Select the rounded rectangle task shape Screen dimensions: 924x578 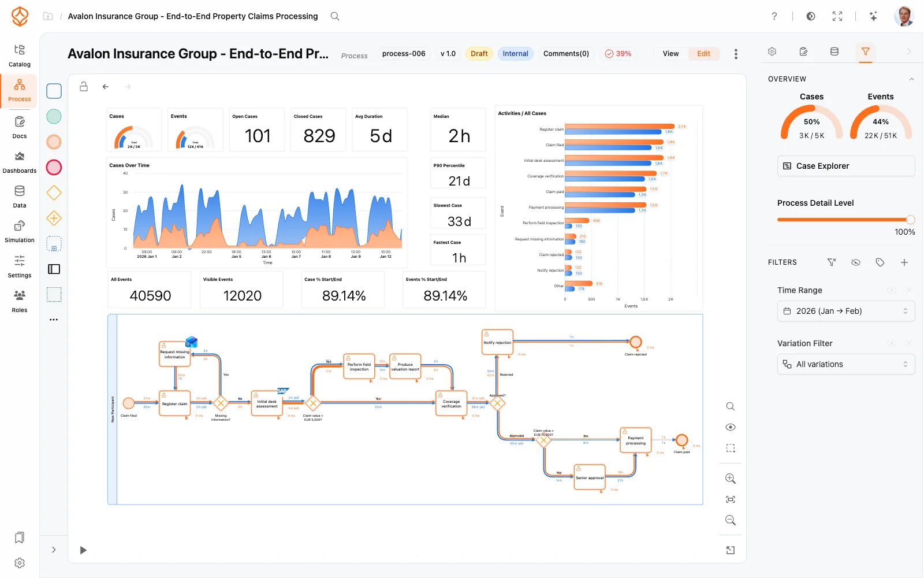(54, 91)
